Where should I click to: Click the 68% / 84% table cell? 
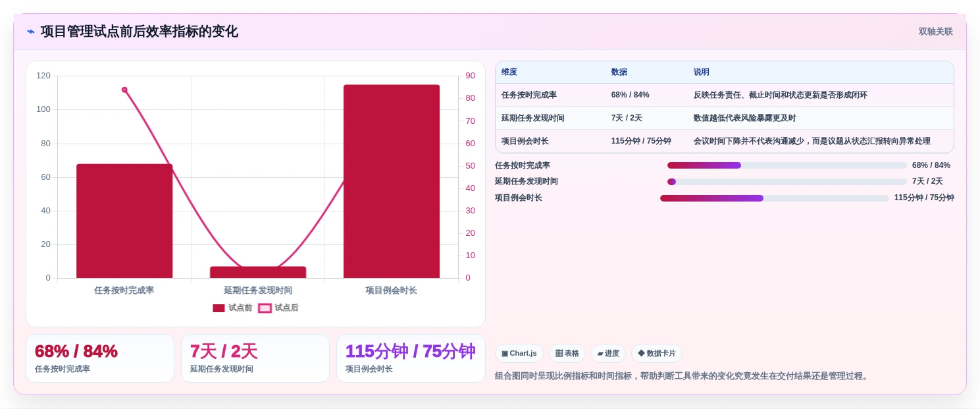(x=631, y=95)
